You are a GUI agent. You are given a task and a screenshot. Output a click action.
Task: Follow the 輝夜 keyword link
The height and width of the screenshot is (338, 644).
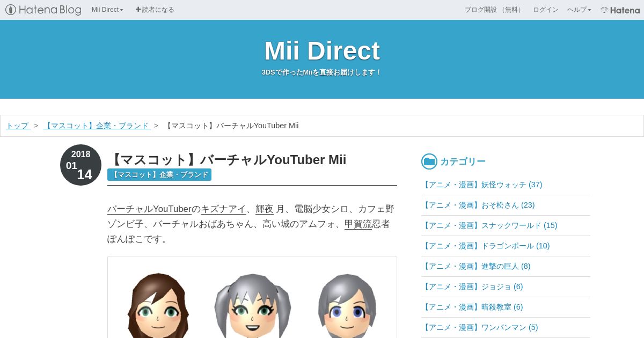pyautogui.click(x=265, y=209)
